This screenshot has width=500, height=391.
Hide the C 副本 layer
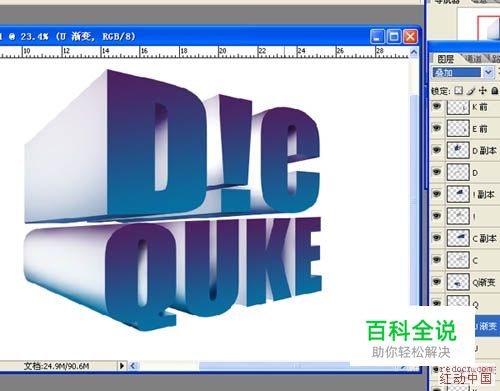coord(437,238)
